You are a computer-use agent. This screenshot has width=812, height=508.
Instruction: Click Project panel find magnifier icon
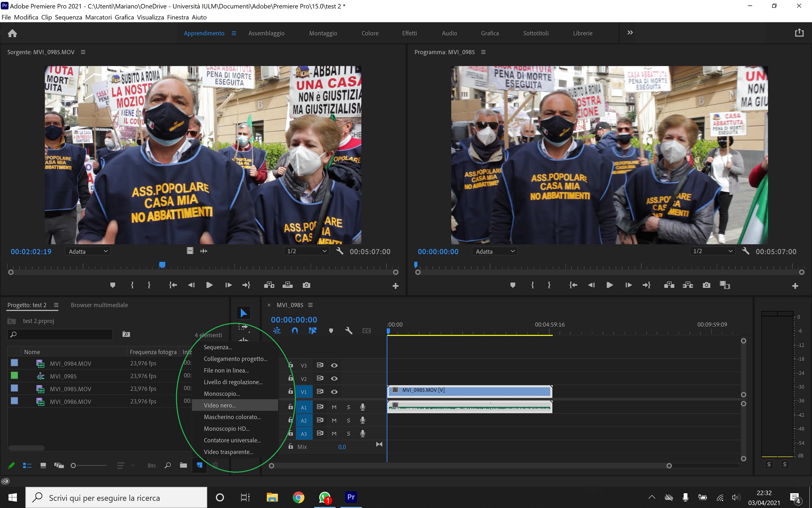pyautogui.click(x=168, y=465)
